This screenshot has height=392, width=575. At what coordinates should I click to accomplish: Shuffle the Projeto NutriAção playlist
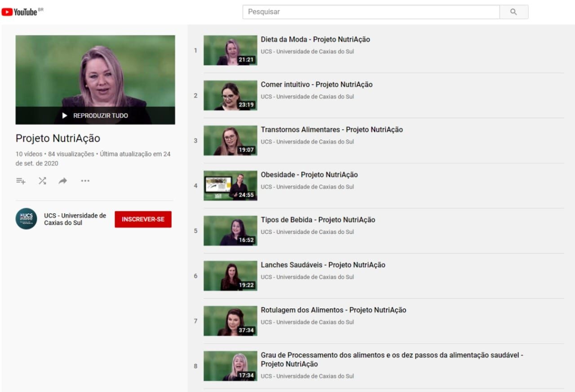pyautogui.click(x=42, y=181)
